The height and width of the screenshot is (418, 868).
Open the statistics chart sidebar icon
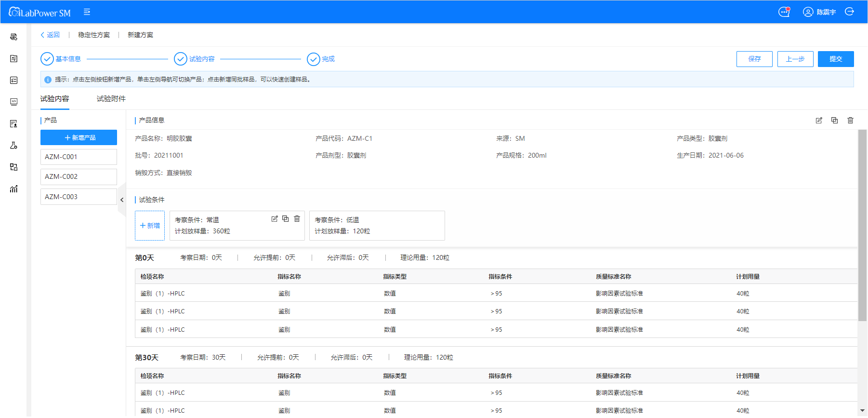coord(13,189)
